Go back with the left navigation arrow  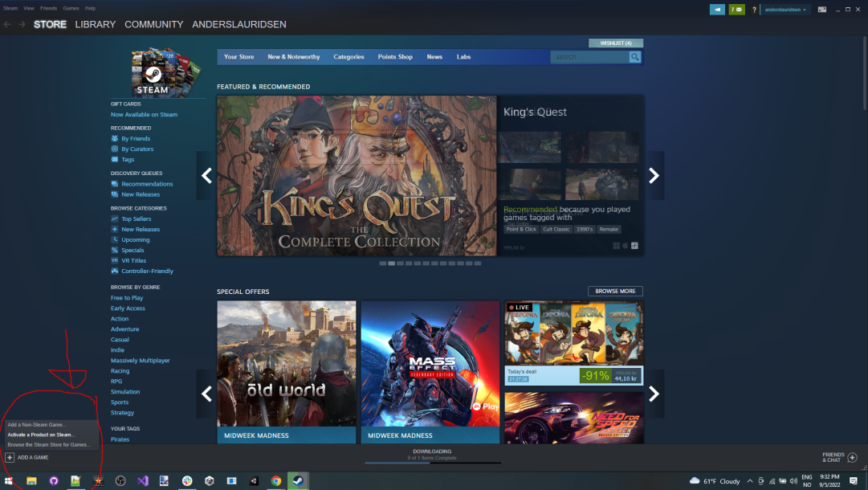(7, 25)
